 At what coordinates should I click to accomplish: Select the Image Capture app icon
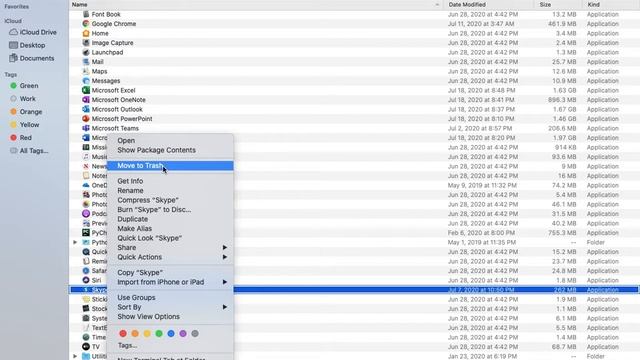[x=86, y=42]
